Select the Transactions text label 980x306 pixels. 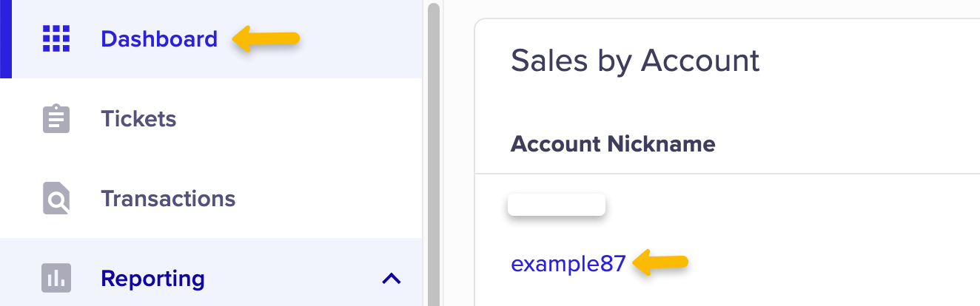click(168, 199)
